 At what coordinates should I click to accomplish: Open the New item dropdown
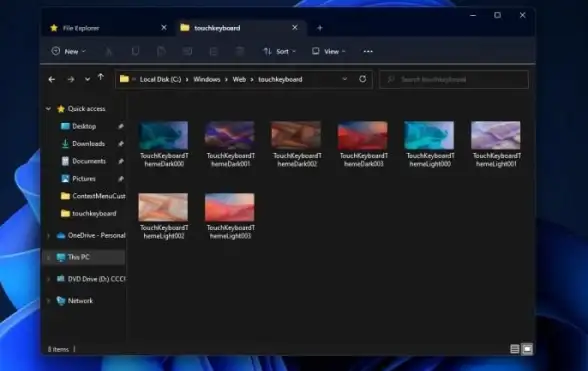[x=69, y=51]
